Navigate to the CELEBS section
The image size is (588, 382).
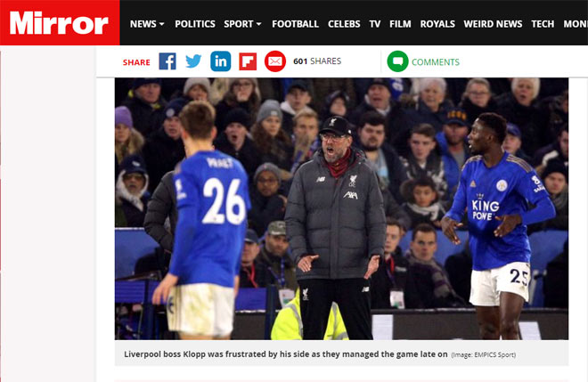(x=344, y=24)
